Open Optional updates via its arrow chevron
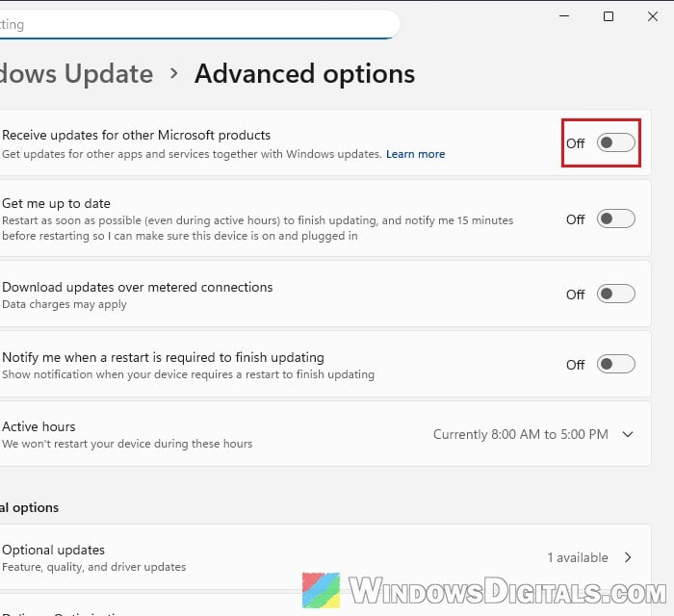Screen dimensions: 674x616 pyautogui.click(x=628, y=557)
